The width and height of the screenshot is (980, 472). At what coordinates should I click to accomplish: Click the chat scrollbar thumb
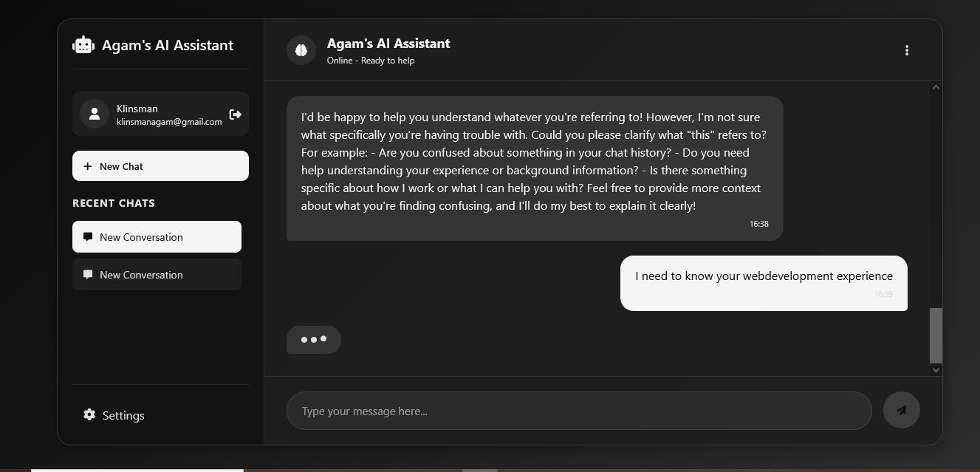click(x=936, y=335)
